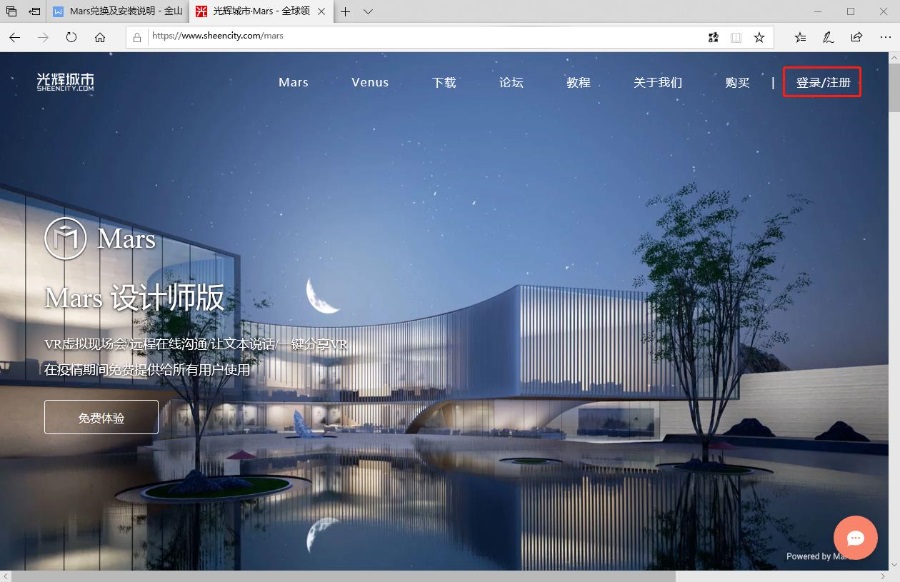Click the add notes pen icon
Viewport: 900px width, 582px height.
(x=828, y=37)
